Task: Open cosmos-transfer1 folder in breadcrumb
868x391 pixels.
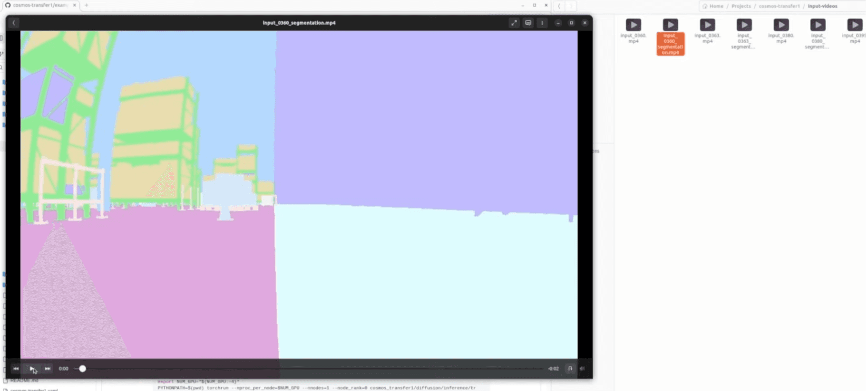Action: pyautogui.click(x=779, y=6)
